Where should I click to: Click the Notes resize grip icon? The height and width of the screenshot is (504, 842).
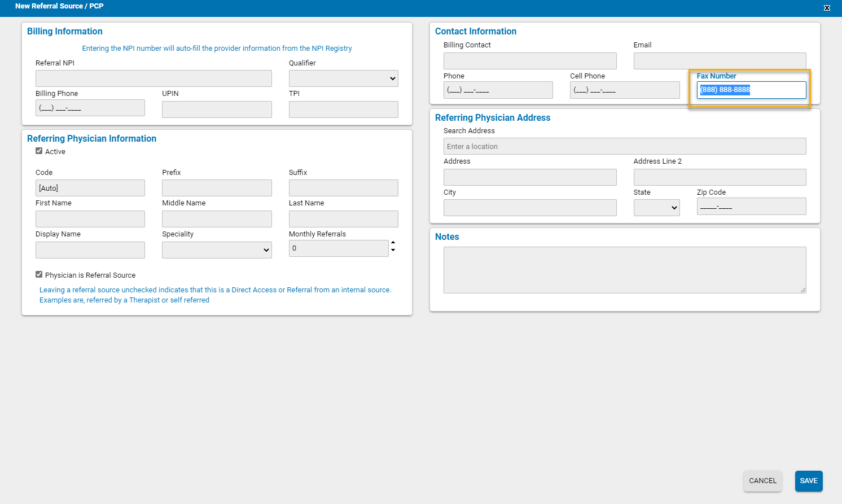pyautogui.click(x=804, y=290)
